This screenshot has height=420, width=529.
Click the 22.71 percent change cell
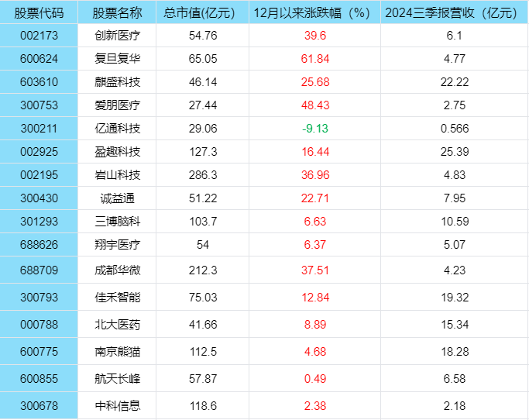(314, 198)
